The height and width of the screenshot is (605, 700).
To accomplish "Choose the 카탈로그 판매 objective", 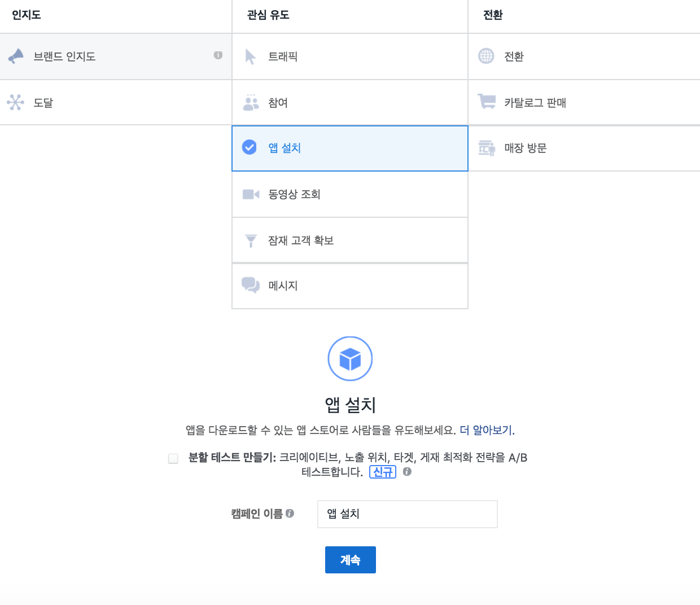I will pos(584,102).
